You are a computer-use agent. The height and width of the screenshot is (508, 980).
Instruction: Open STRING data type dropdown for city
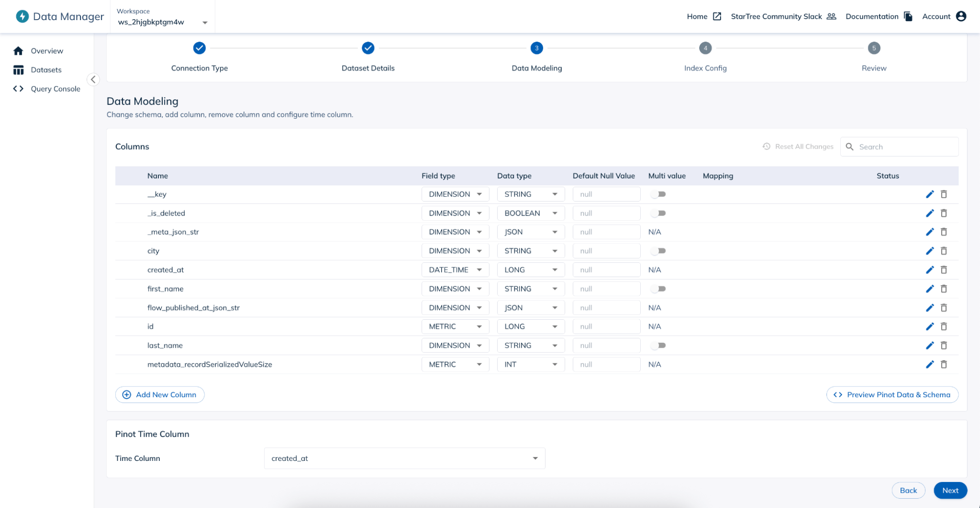pos(531,251)
